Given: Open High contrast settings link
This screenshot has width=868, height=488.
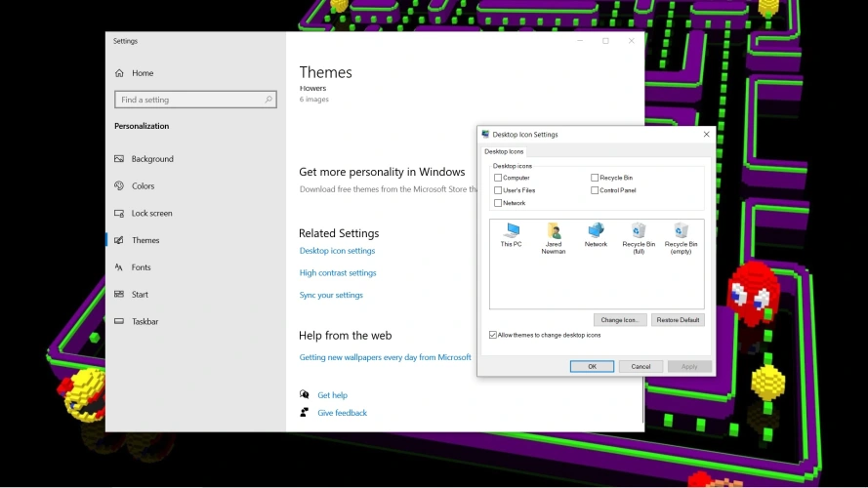Looking at the screenshot, I should pyautogui.click(x=338, y=273).
